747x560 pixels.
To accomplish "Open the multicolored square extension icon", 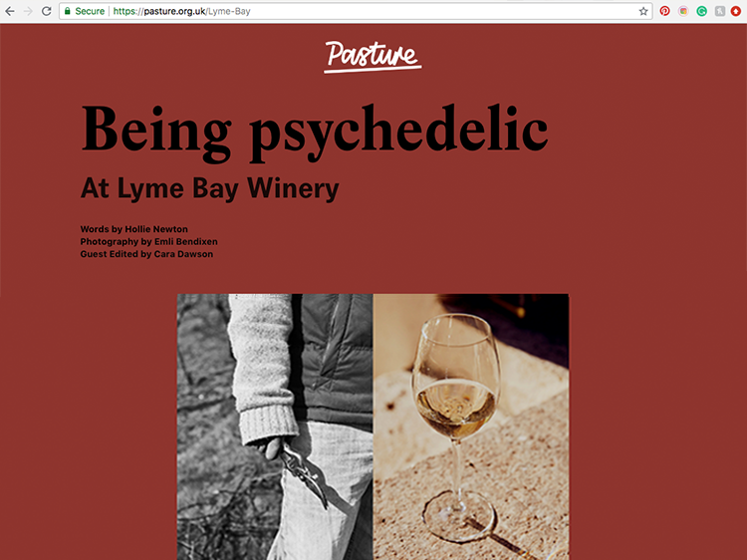I will click(x=683, y=11).
